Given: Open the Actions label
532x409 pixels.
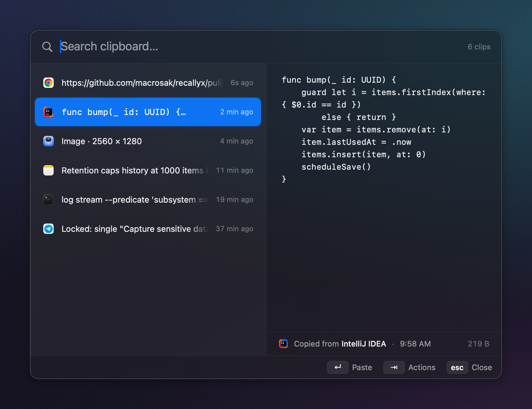Looking at the screenshot, I should coord(422,367).
